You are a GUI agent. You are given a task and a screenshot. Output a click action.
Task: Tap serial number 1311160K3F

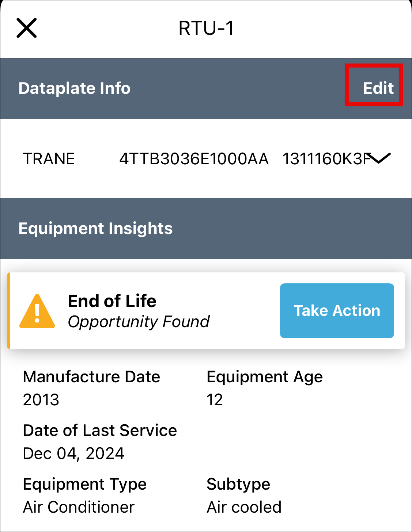point(325,159)
